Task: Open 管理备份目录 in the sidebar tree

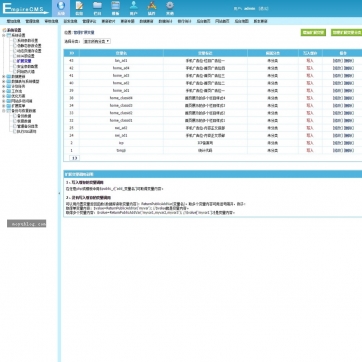Action: click(x=27, y=126)
